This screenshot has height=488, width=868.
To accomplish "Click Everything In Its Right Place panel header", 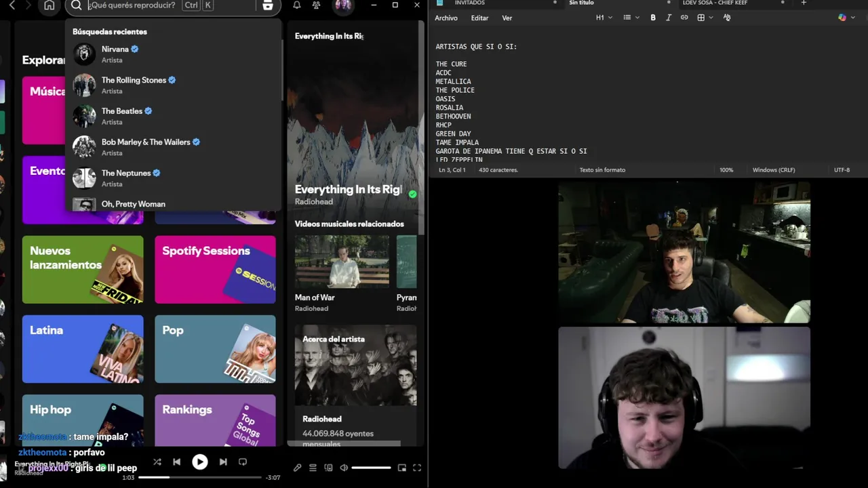I will 329,36.
